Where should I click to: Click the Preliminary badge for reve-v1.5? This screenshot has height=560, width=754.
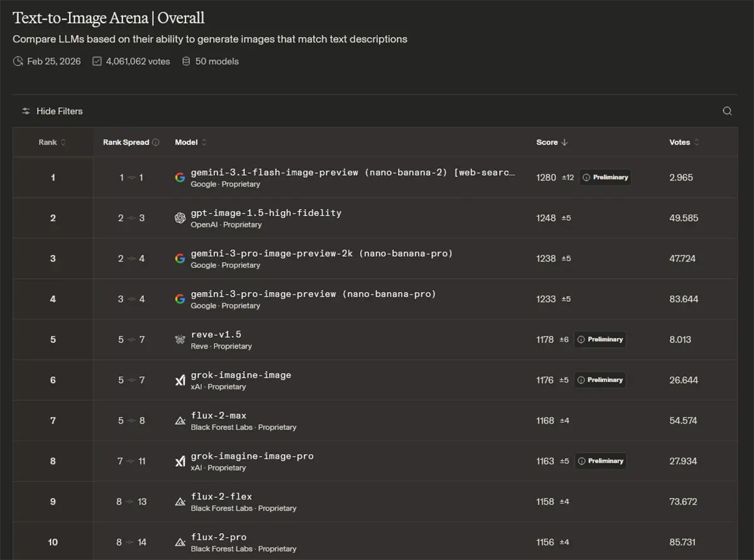click(x=600, y=340)
